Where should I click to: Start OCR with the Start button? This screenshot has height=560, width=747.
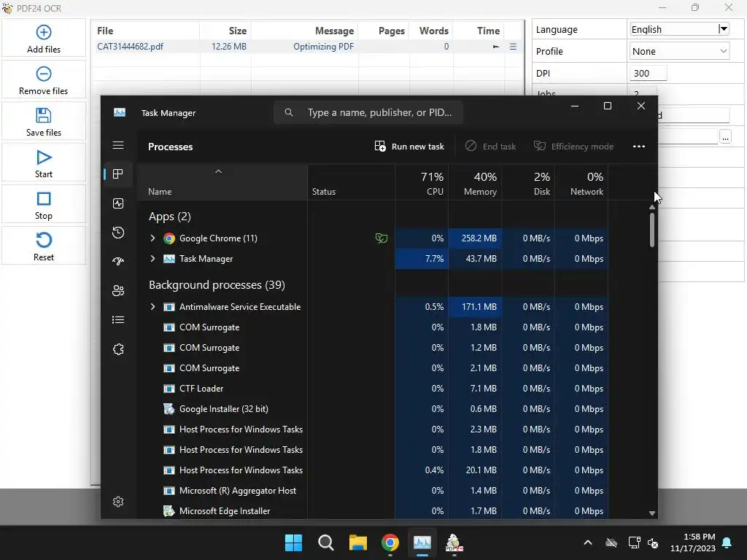(x=43, y=163)
